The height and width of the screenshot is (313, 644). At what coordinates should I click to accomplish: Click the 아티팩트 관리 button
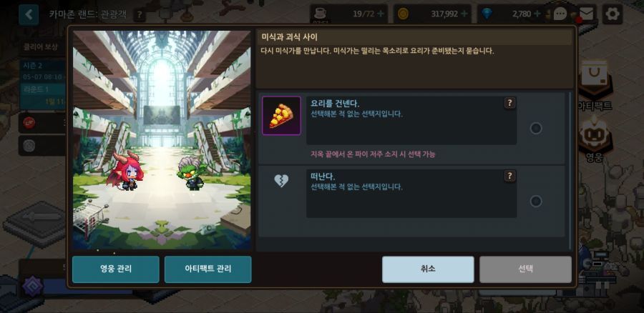click(208, 269)
